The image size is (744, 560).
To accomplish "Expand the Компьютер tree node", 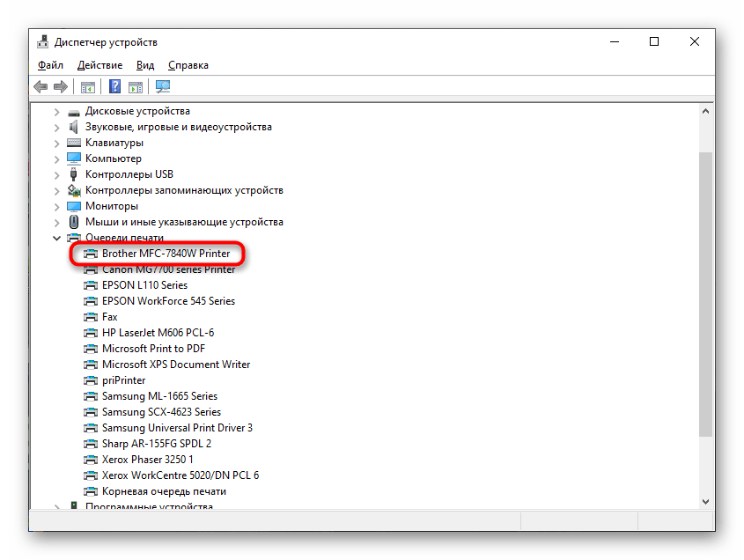I will pos(57,159).
